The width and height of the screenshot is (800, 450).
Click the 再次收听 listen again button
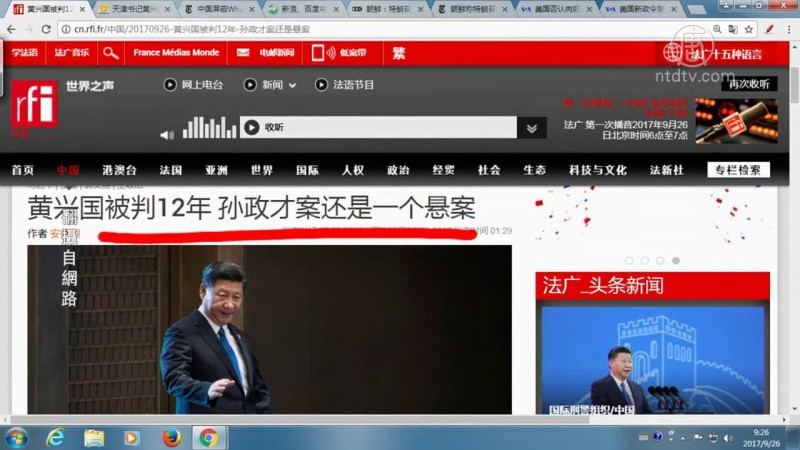(749, 84)
